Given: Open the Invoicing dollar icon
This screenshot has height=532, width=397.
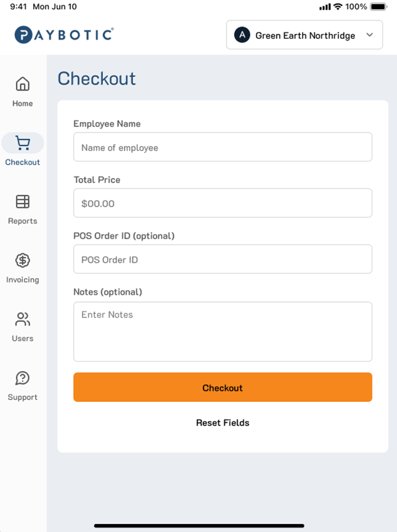Looking at the screenshot, I should point(23,260).
